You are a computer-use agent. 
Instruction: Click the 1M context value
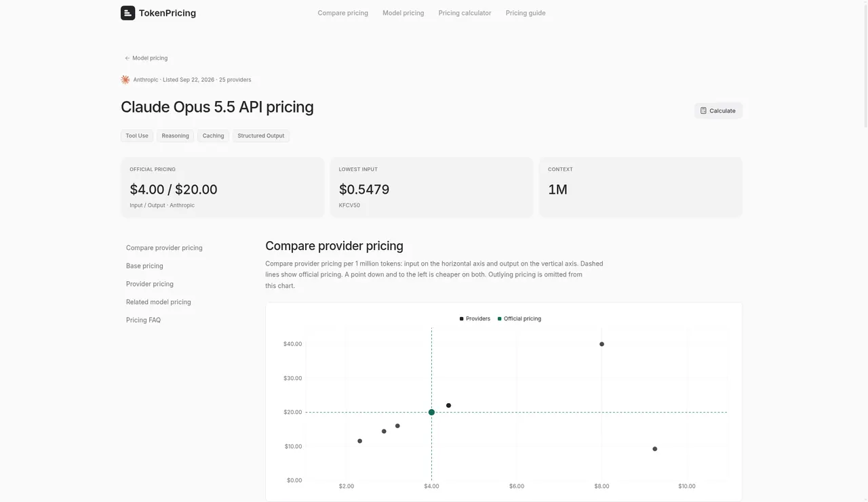(557, 190)
